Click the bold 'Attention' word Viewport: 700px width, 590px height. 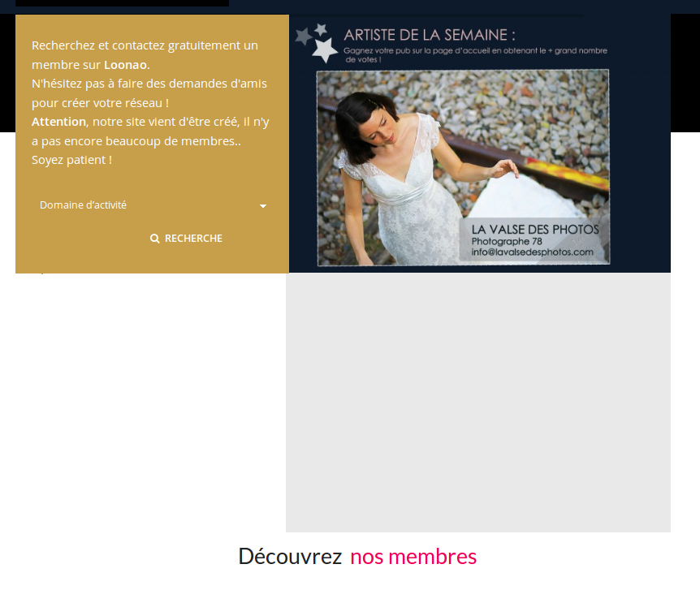tap(58, 121)
